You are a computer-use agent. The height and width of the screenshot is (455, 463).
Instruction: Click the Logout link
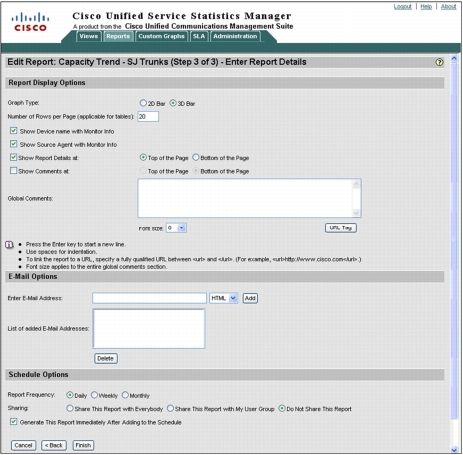point(403,7)
